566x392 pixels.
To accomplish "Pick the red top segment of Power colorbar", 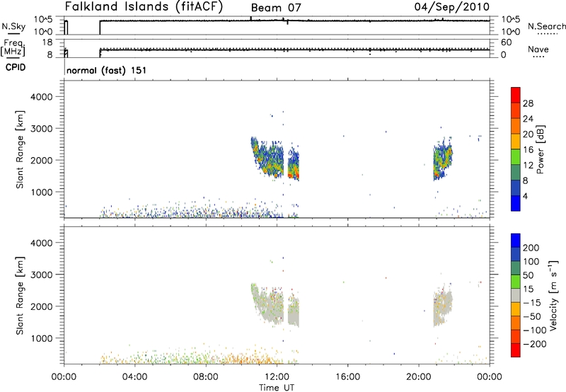I will click(x=516, y=95).
